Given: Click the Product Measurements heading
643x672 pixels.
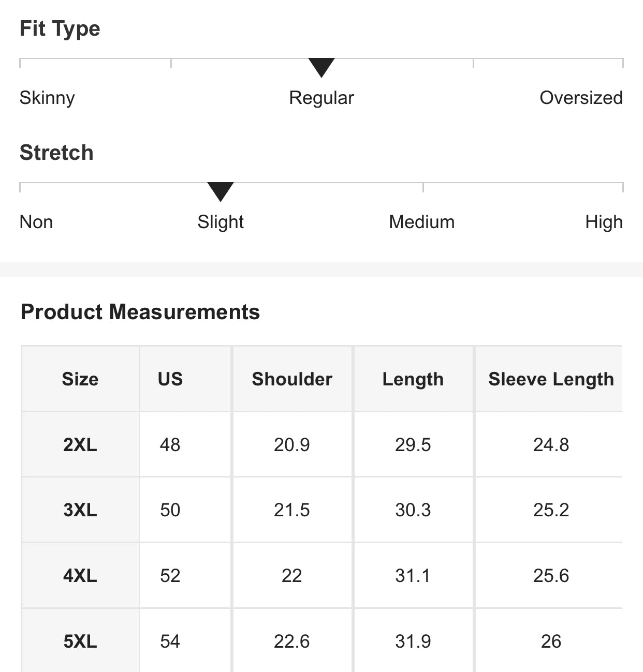Looking at the screenshot, I should [140, 312].
